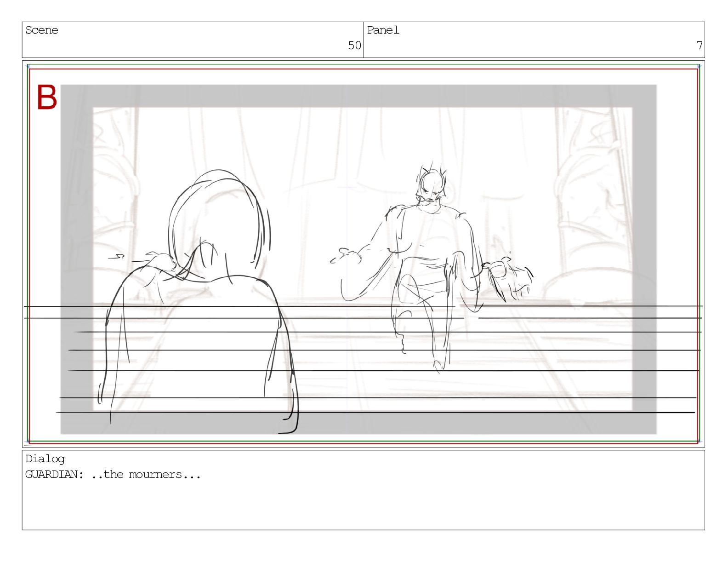Viewport: 728px width, 563px height.
Task: Click the "Panel" header label
Action: tap(383, 30)
